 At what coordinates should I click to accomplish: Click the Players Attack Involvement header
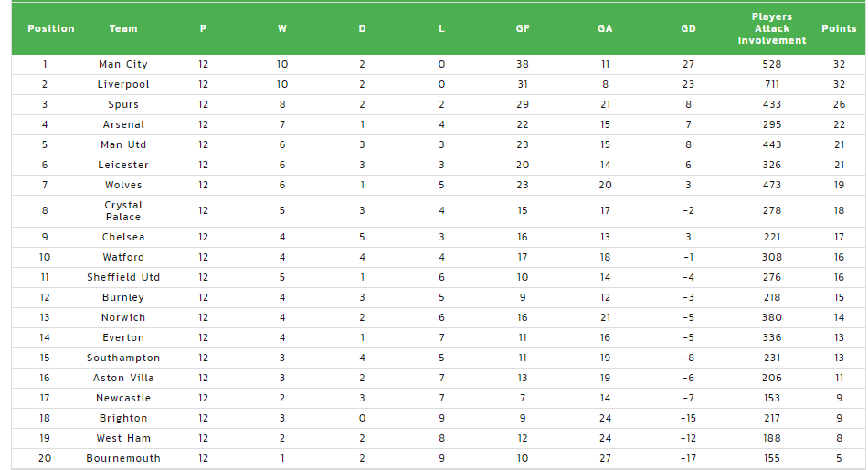point(772,28)
